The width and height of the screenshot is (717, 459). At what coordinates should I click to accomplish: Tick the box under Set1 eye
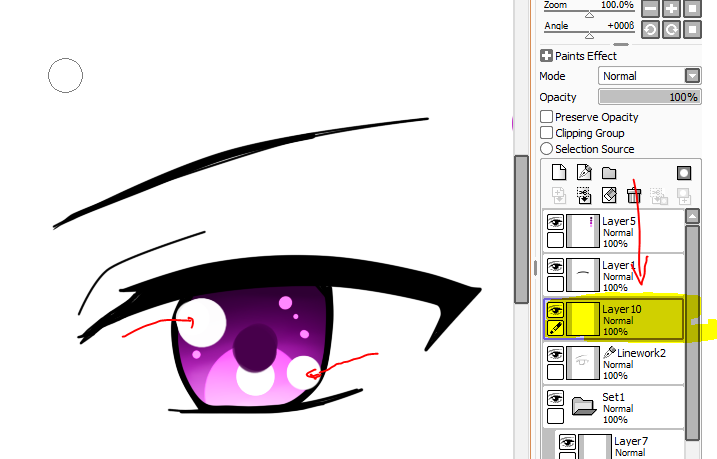[x=556, y=416]
